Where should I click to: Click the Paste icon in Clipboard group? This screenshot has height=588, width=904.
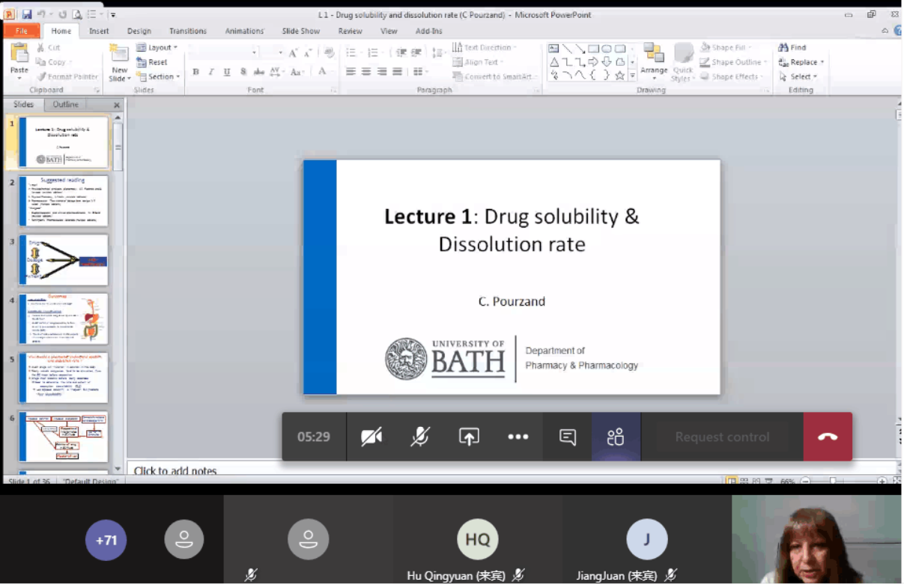click(19, 58)
